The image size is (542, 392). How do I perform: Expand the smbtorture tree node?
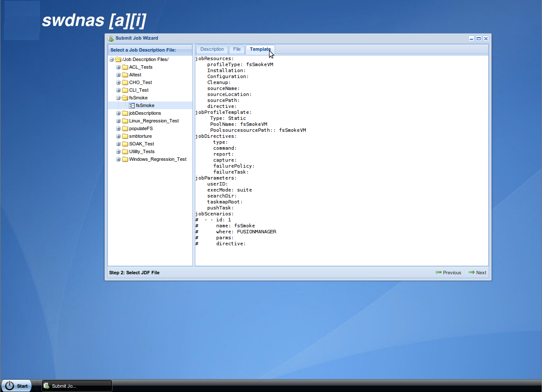(x=119, y=136)
